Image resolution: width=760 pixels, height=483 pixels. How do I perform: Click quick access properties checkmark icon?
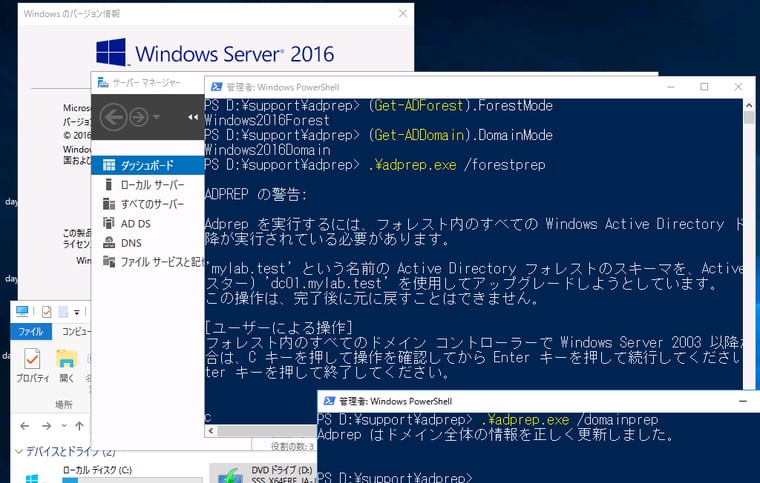pyautogui.click(x=47, y=312)
